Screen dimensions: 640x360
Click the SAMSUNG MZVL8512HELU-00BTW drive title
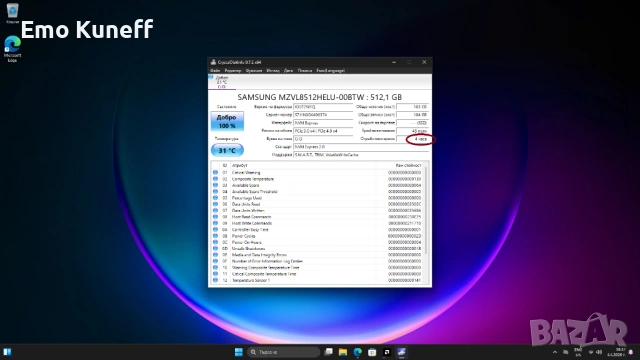coord(320,97)
